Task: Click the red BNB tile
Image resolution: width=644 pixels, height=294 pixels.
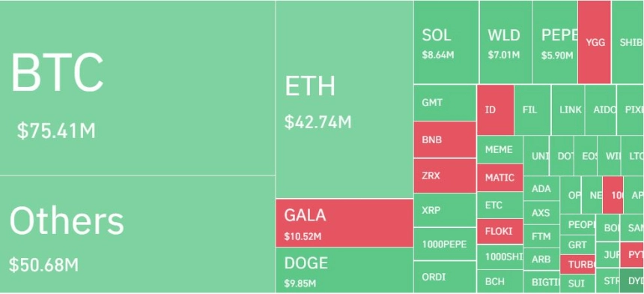Action: 445,139
